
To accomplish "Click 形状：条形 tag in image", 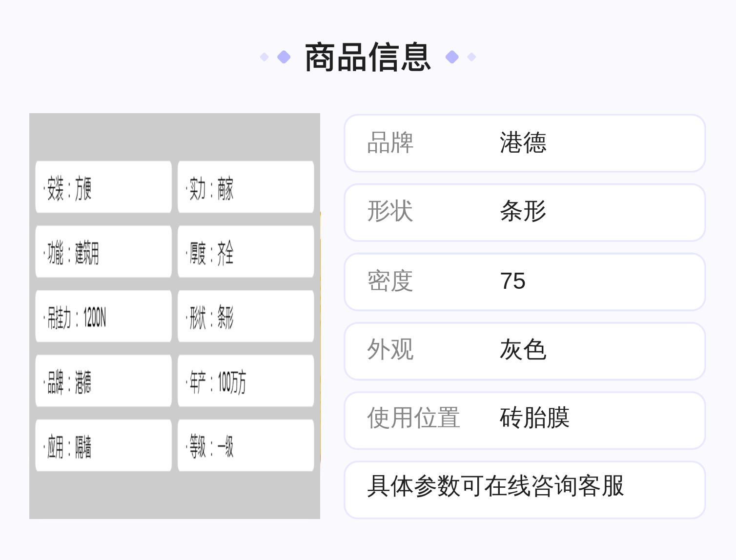I will tap(245, 317).
